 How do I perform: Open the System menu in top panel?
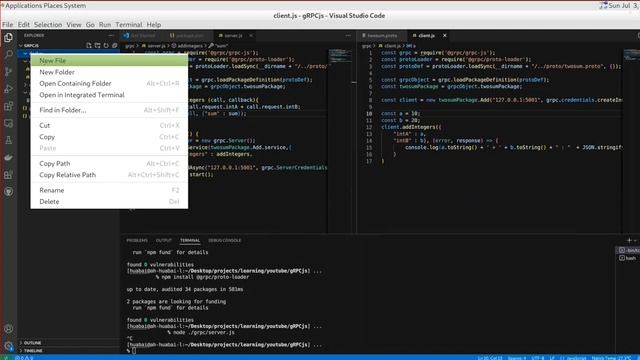click(75, 6)
